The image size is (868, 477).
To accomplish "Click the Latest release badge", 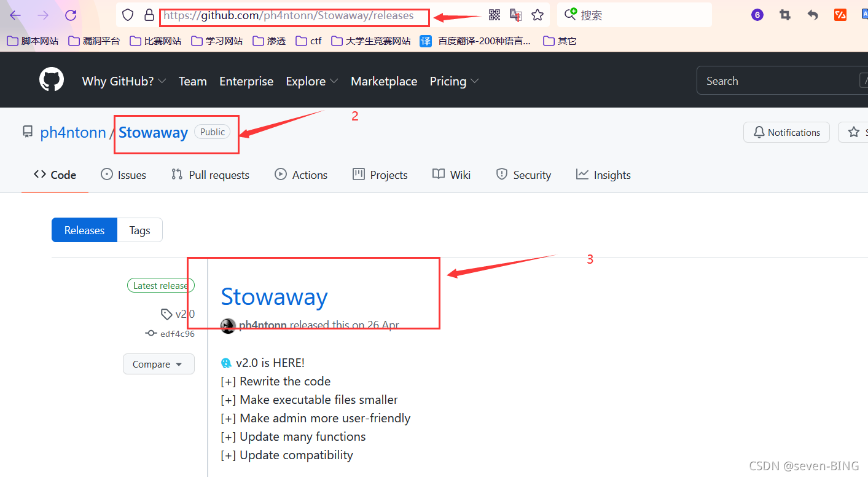I will tap(160, 285).
